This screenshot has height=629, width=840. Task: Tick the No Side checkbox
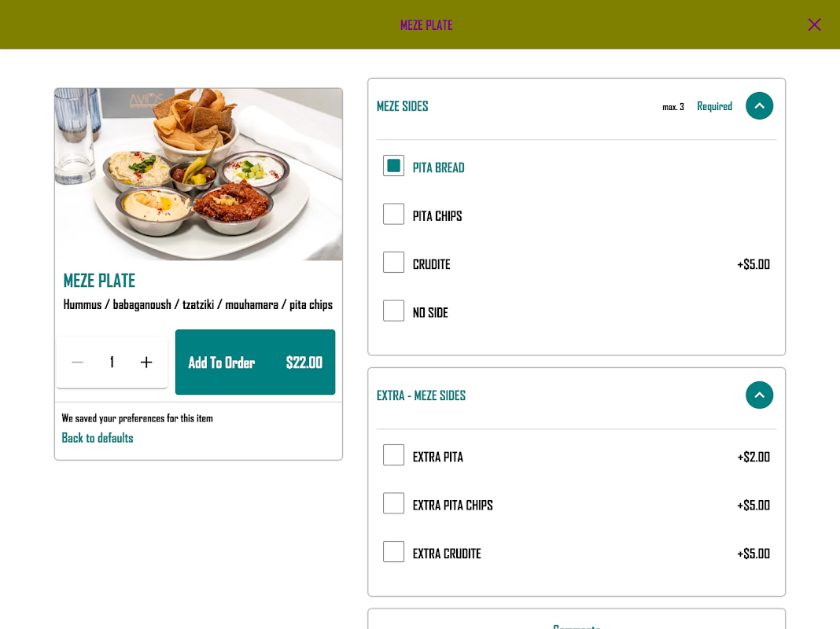click(393, 311)
